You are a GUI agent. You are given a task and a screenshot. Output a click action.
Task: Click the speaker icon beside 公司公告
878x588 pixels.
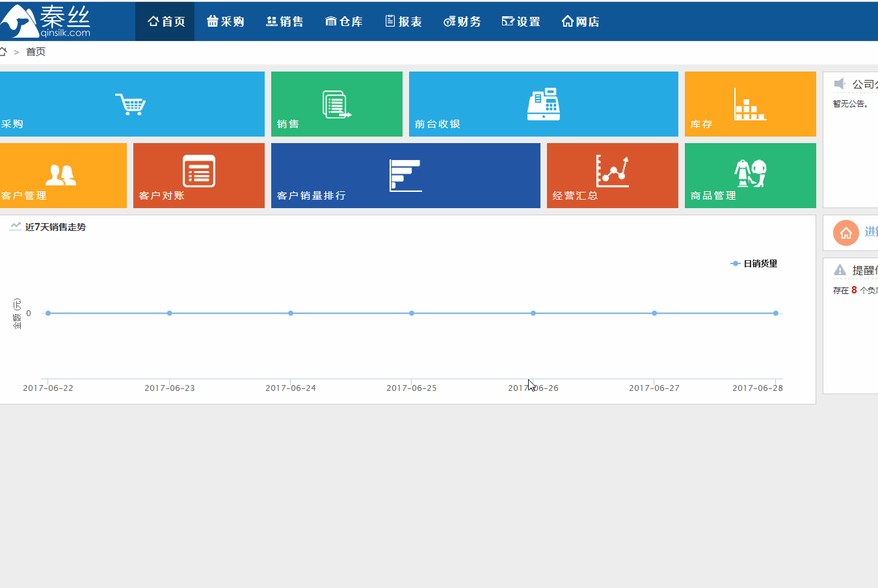pyautogui.click(x=838, y=83)
